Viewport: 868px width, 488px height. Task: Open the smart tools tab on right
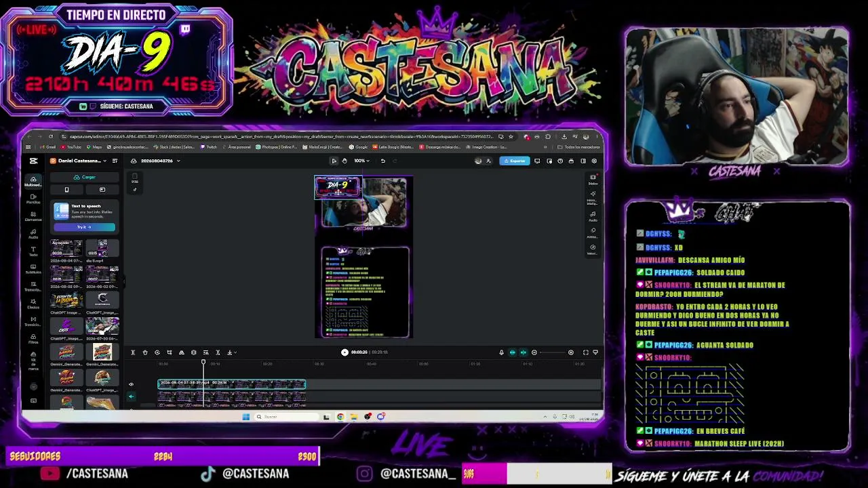[593, 197]
